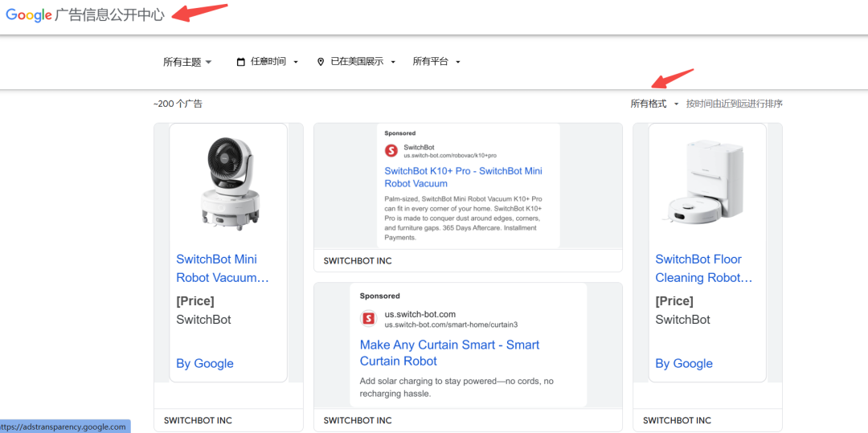Click the calendar icon beside 任意时间
This screenshot has width=868, height=433.
point(240,62)
